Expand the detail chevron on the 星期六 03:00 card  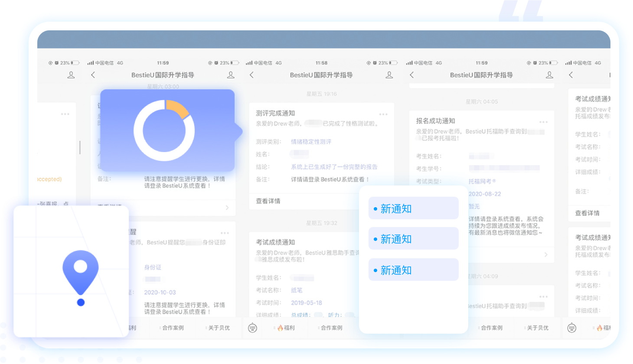[227, 208]
